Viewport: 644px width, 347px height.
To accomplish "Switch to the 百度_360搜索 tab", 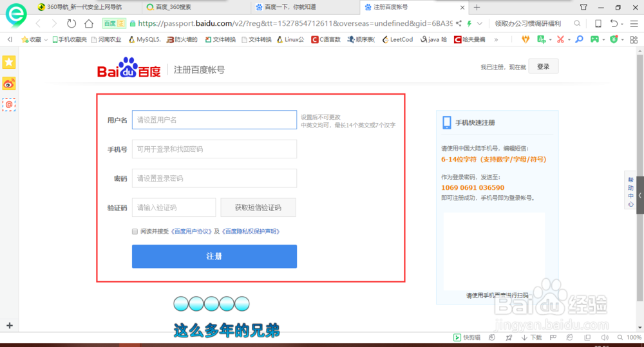I will tap(196, 7).
